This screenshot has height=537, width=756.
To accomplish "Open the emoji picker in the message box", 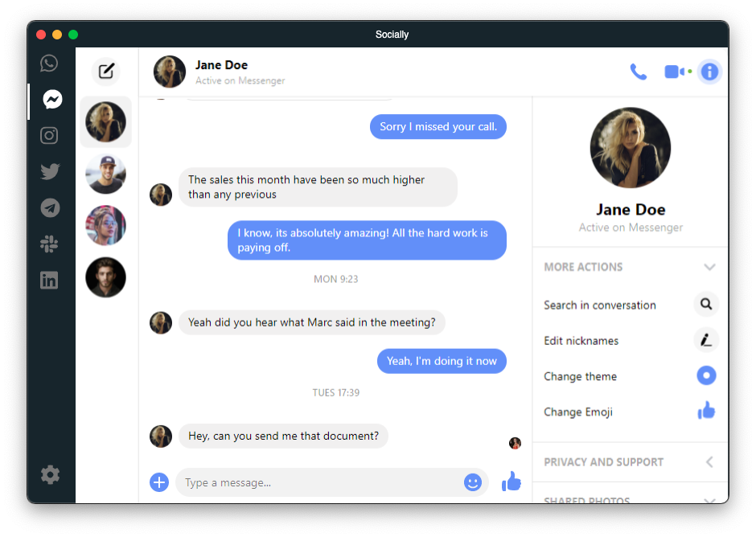I will pyautogui.click(x=473, y=482).
